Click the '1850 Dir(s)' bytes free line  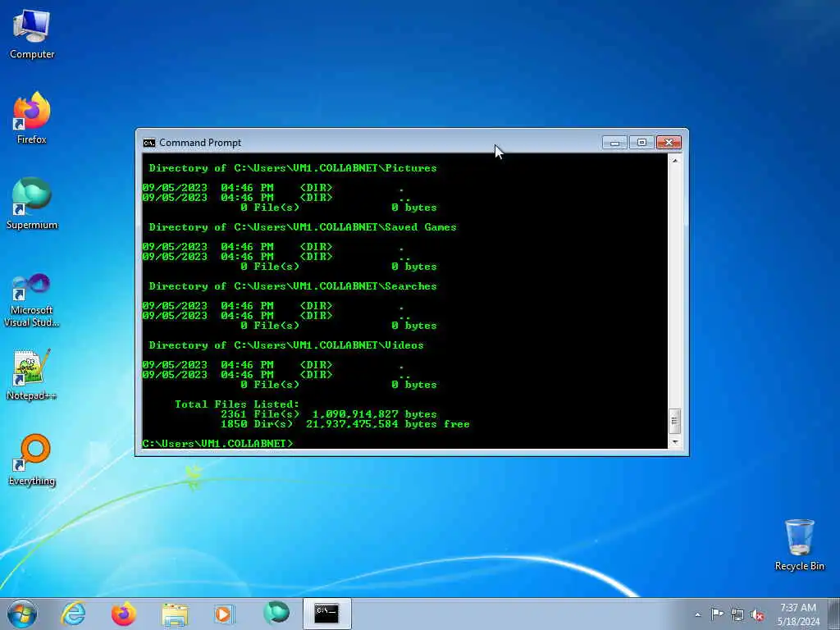(x=345, y=424)
